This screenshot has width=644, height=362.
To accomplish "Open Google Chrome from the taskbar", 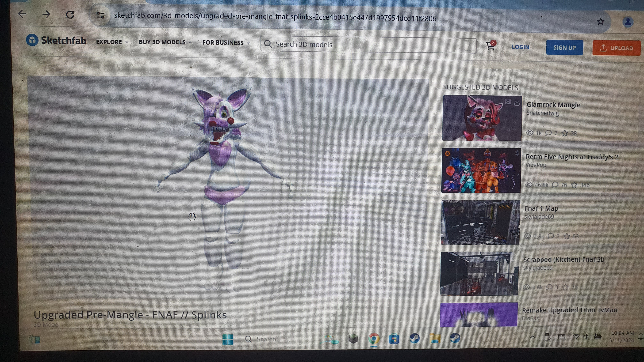I will tap(374, 339).
